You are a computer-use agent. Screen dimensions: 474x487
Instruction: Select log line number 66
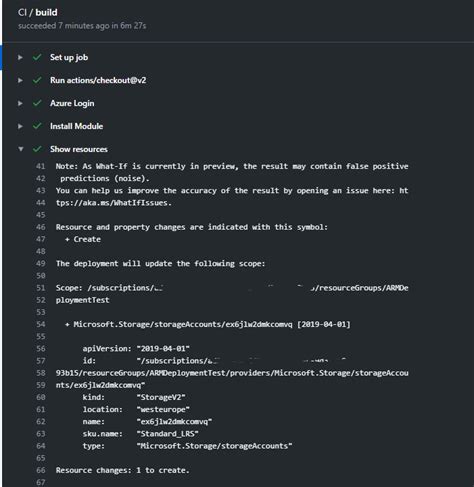41,470
